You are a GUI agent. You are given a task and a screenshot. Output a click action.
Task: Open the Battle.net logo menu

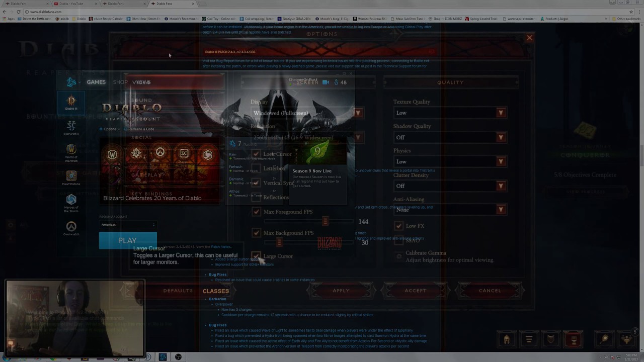click(72, 82)
